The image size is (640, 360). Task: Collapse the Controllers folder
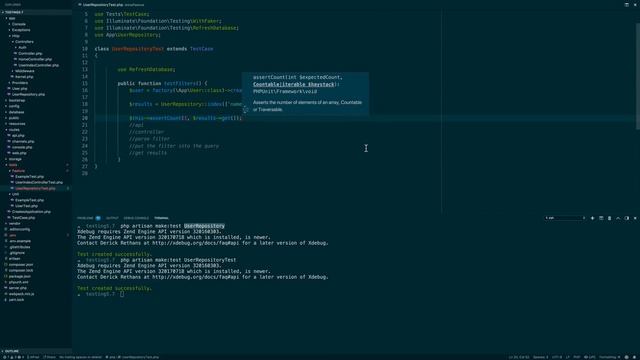24,42
